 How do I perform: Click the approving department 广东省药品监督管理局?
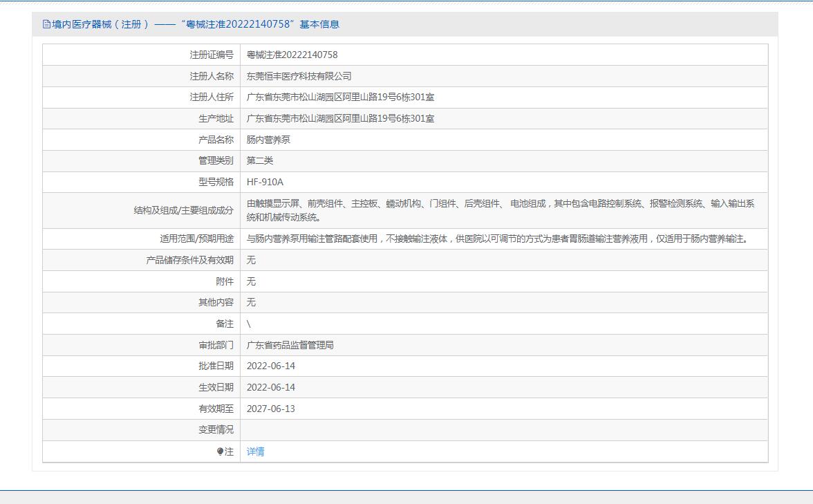point(290,345)
